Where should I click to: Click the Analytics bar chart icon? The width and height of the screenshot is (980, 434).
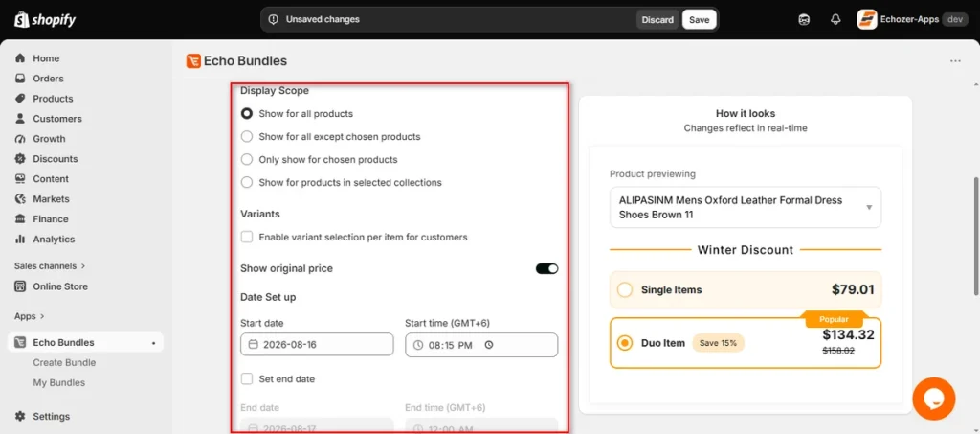click(x=20, y=239)
